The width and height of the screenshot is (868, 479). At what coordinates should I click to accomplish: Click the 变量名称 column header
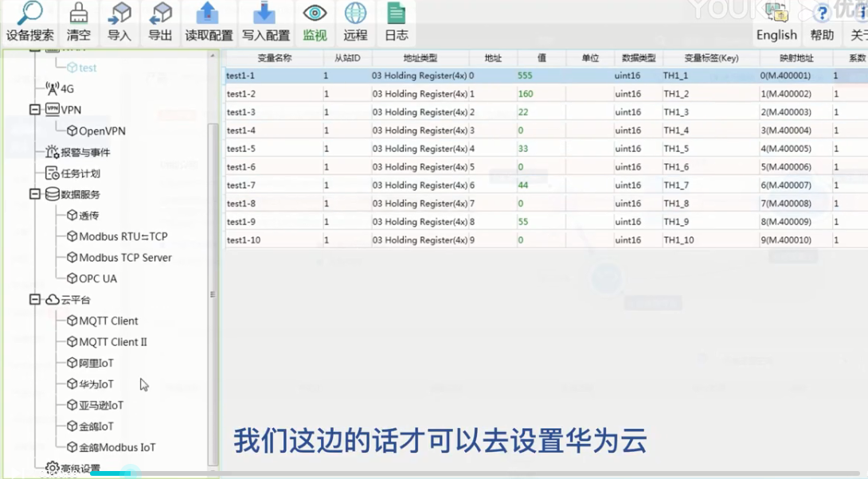click(274, 58)
